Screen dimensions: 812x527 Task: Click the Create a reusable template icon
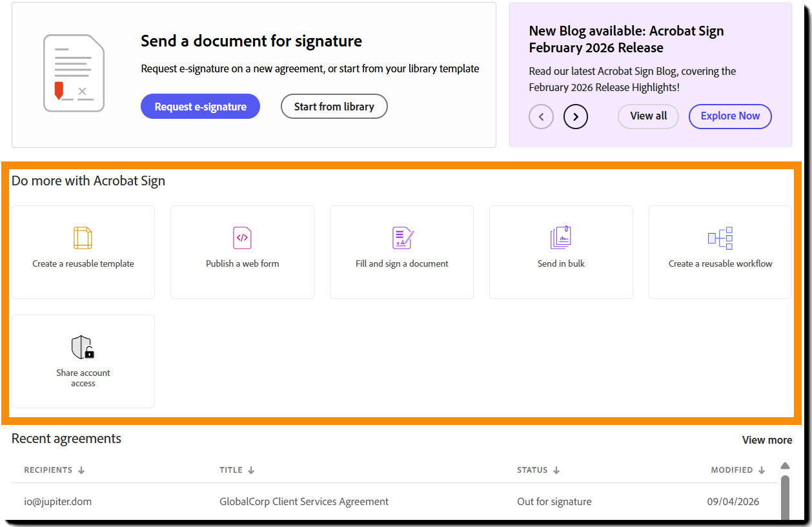[x=83, y=238]
